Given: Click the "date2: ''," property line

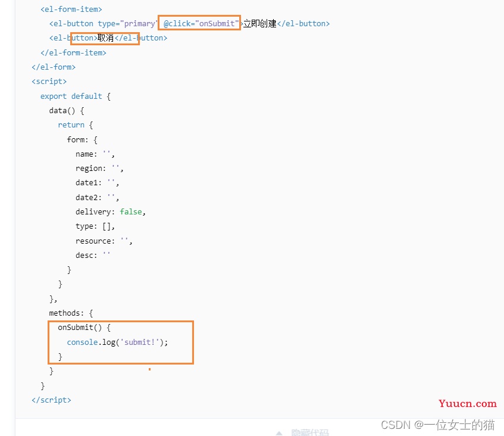Looking at the screenshot, I should pyautogui.click(x=98, y=197).
